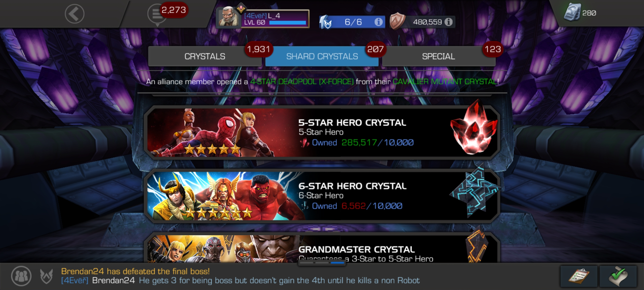This screenshot has width=644, height=290.
Task: Tap the info icon beside 480,559
Action: [448, 22]
